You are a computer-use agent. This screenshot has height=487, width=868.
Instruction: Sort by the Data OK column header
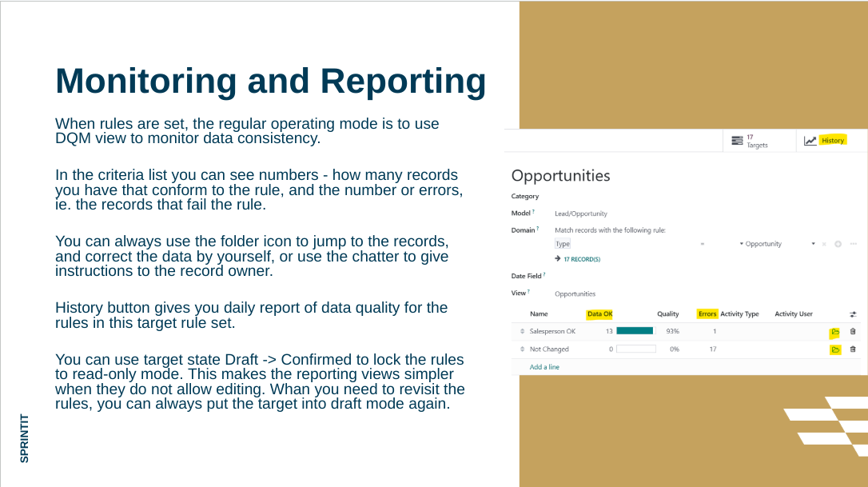[599, 314]
